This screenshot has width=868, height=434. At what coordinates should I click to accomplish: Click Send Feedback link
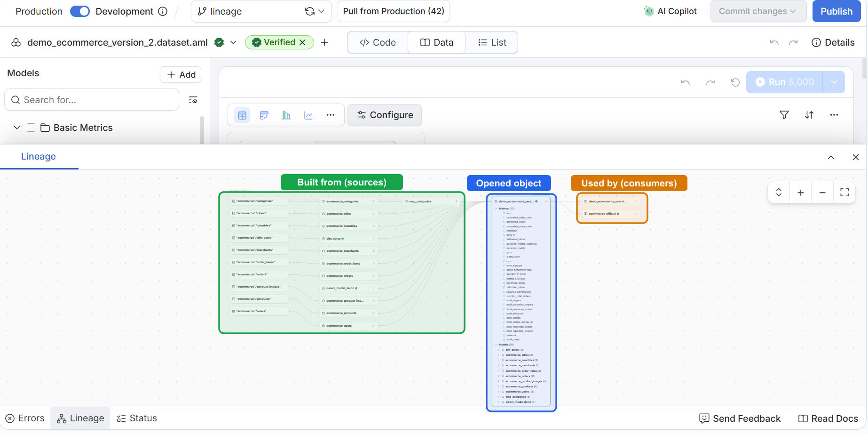[x=740, y=418]
